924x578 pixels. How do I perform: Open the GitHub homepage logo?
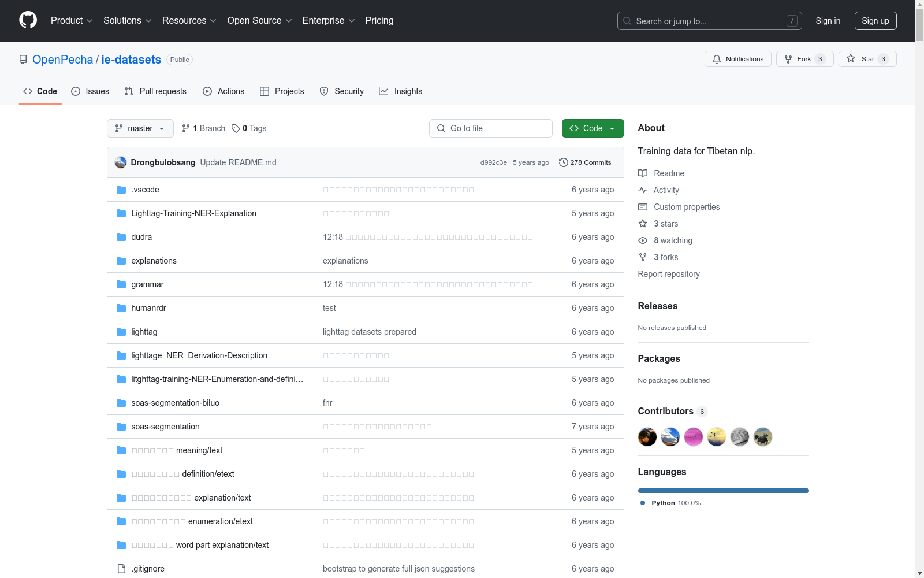pos(28,20)
